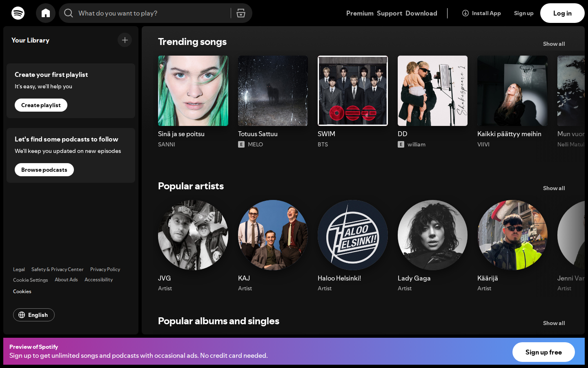This screenshot has height=368, width=588.
Task: Click the MELO artist name
Action: point(255,144)
